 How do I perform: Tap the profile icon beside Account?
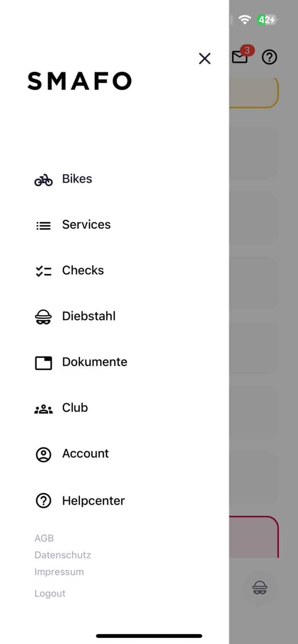tap(43, 455)
